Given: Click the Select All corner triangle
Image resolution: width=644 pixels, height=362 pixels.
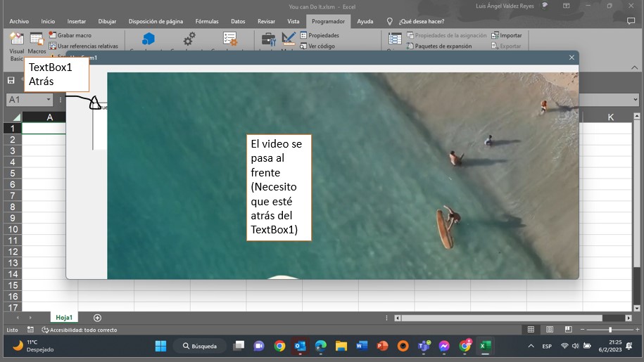Looking at the screenshot, I should pos(16,117).
